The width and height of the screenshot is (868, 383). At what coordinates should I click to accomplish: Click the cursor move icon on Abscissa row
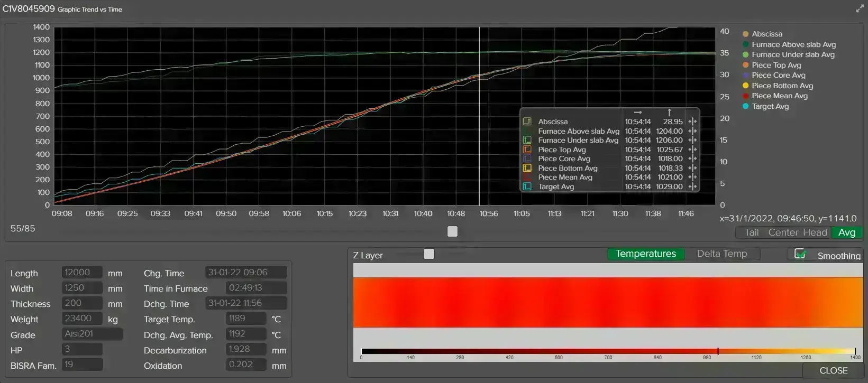692,122
